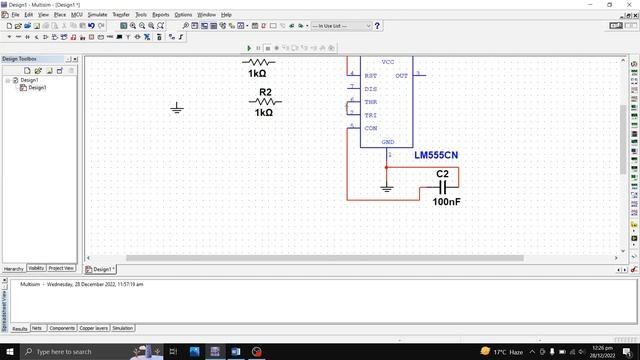The width and height of the screenshot is (640, 360).
Task: Switch to the Project View tab
Action: click(x=61, y=268)
